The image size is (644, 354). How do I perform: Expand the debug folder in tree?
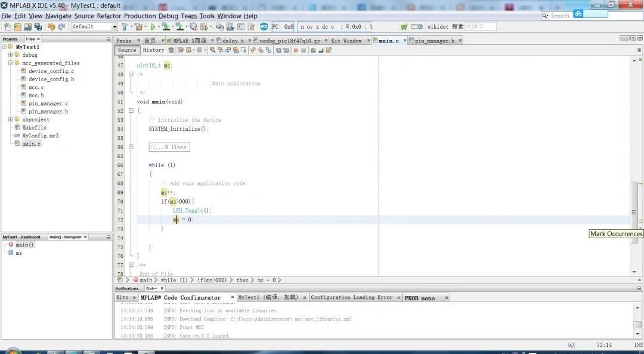(x=10, y=55)
